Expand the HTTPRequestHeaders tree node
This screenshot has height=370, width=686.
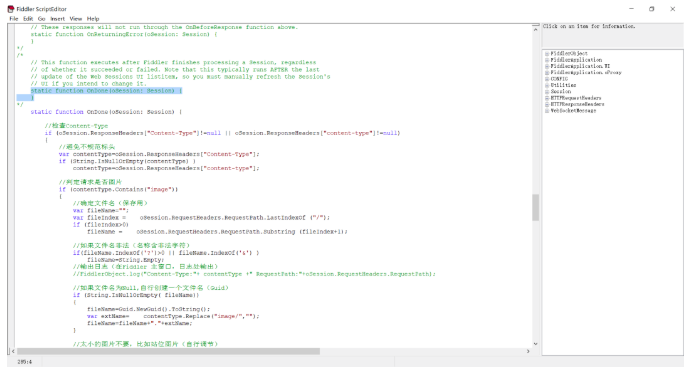[547, 98]
